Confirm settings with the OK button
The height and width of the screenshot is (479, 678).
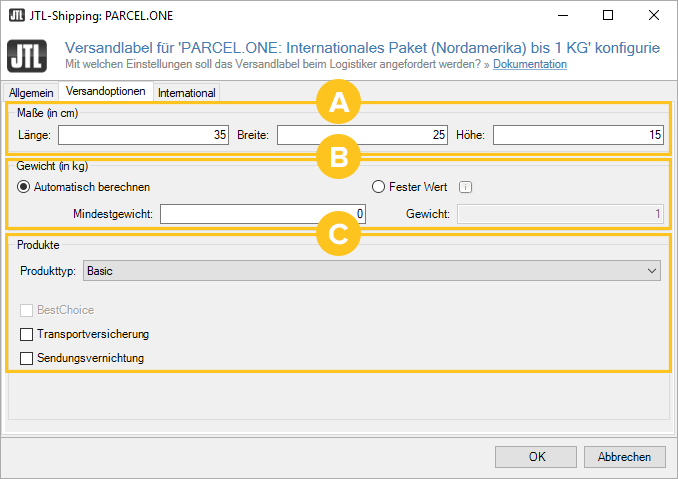536,457
